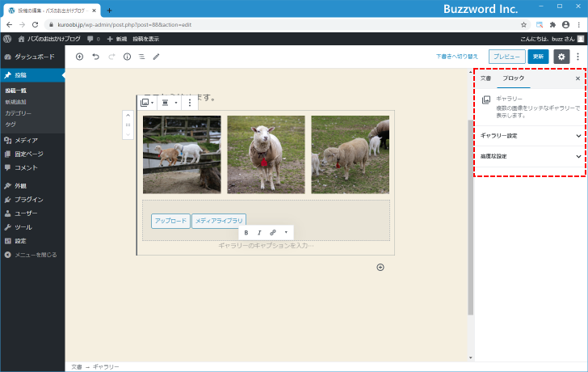Select the pencil edit tool icon
The width and height of the screenshot is (588, 372).
point(157,57)
